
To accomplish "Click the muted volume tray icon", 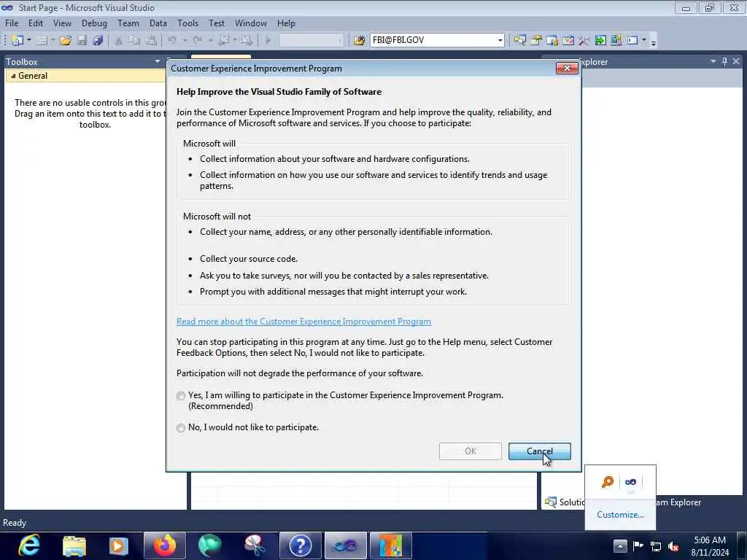I will click(673, 546).
